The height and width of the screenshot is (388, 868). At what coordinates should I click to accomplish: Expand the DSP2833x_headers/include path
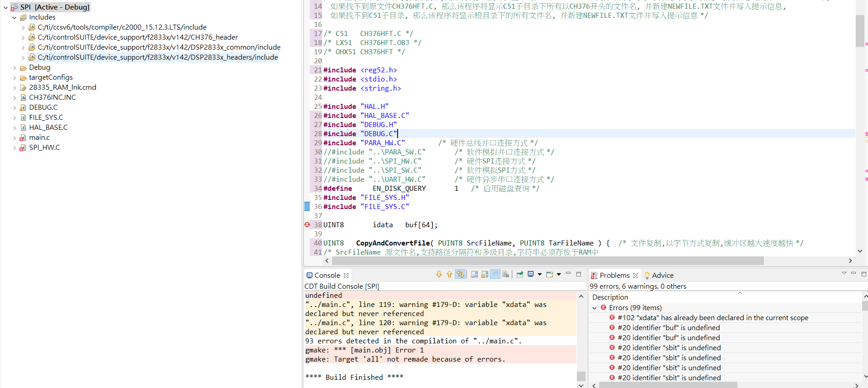[x=23, y=58]
